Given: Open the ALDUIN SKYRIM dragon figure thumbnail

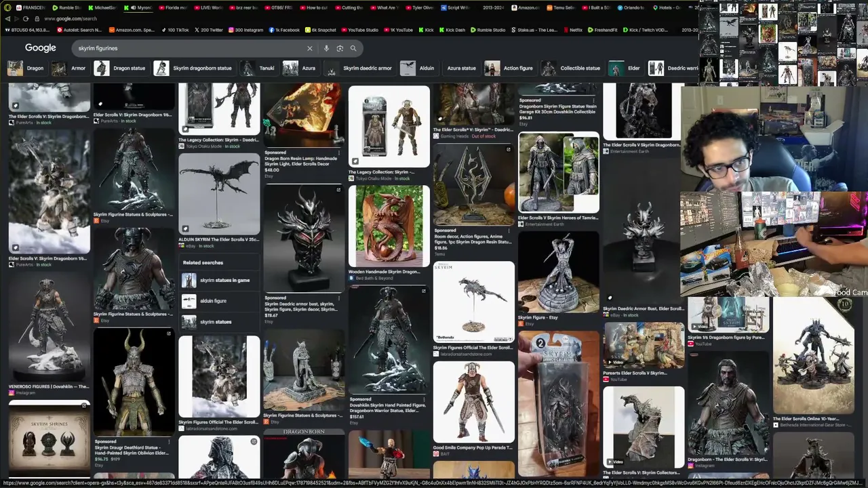Looking at the screenshot, I should (x=219, y=194).
